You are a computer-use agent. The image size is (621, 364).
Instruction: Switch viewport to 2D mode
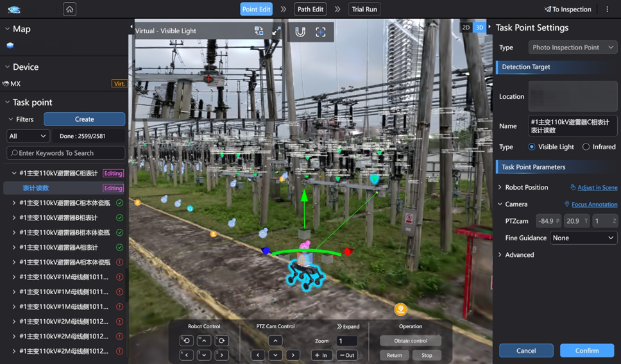pos(466,28)
